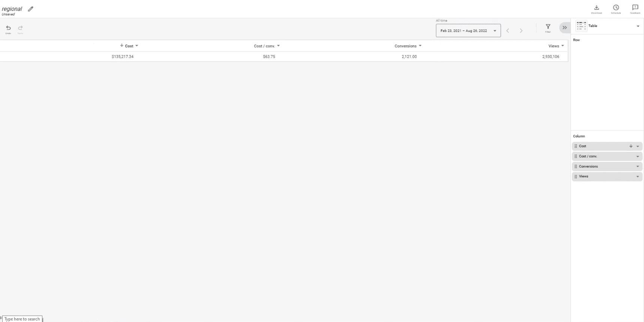Open Views column header menu arrow
Screen dimensions: 644x322
563,46
